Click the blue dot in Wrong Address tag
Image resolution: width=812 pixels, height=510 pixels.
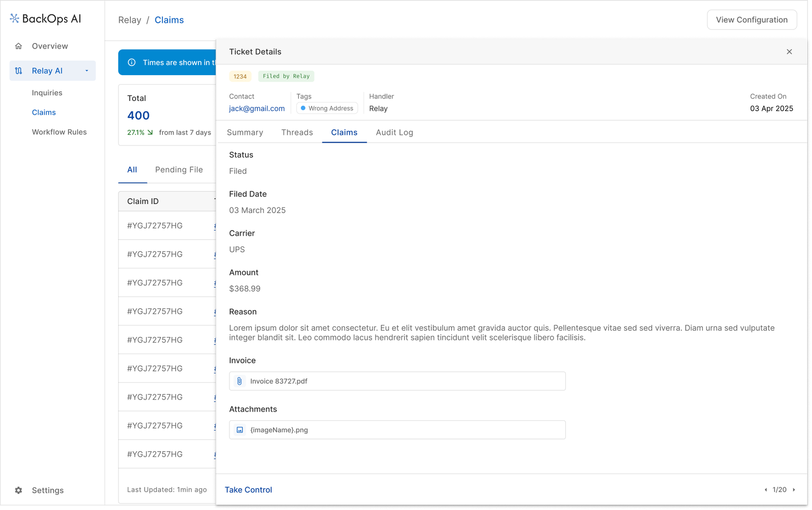(303, 108)
